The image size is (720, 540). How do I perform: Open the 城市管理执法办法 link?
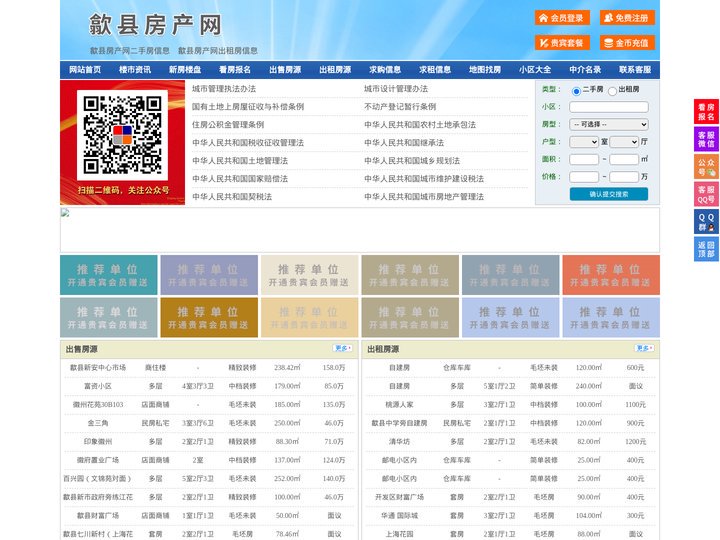tap(224, 89)
